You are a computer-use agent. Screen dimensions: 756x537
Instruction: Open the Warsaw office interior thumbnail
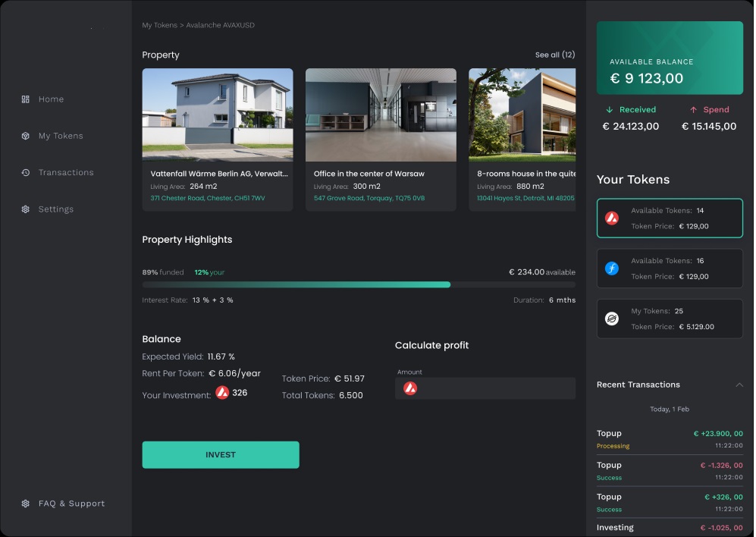tap(381, 115)
